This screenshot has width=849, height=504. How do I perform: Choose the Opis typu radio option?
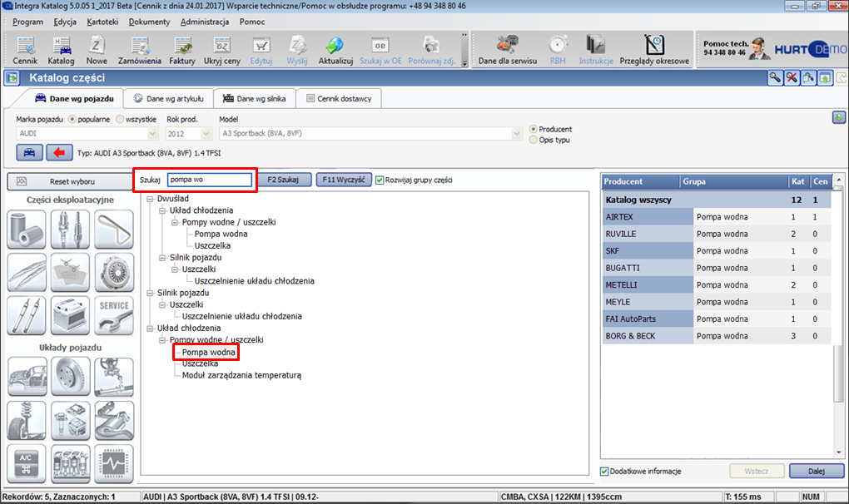(x=534, y=140)
